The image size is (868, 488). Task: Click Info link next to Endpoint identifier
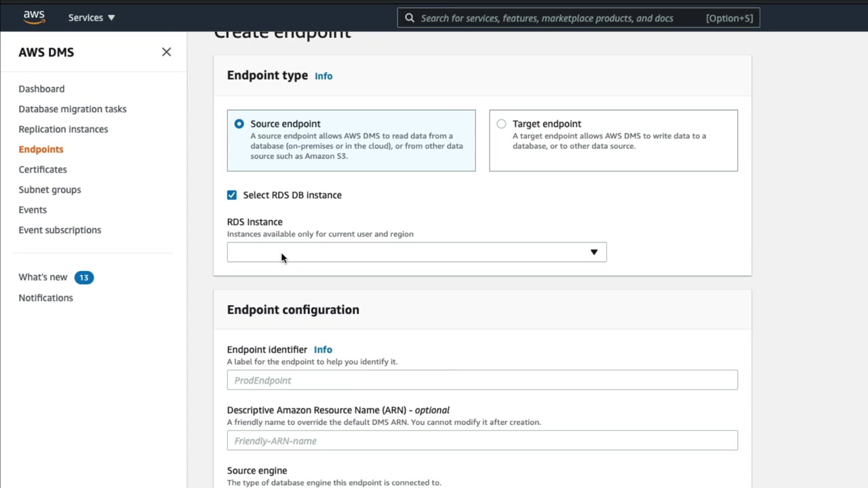pyautogui.click(x=323, y=350)
